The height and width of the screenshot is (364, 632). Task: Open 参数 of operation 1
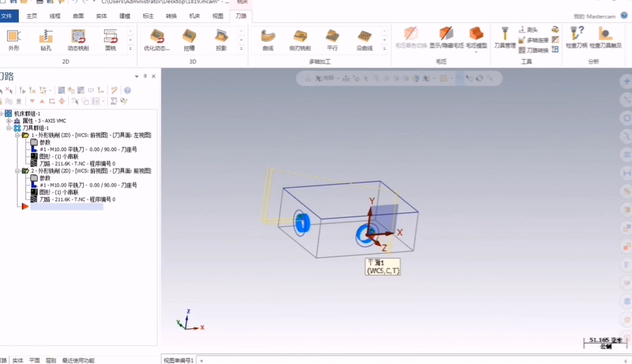[44, 143]
